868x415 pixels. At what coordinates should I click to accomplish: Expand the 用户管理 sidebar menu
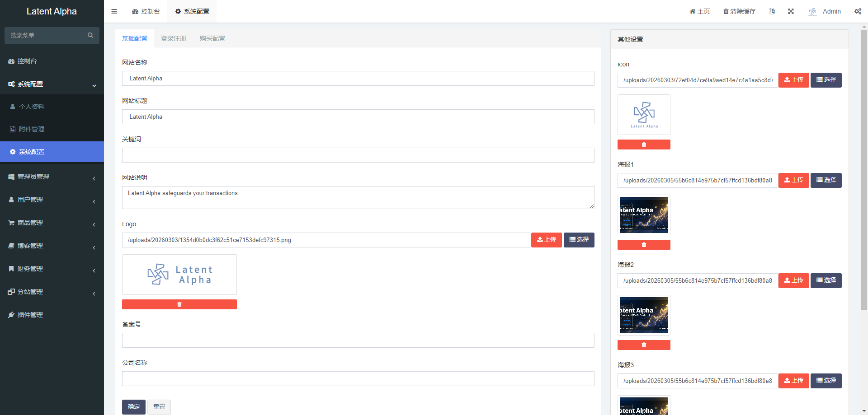click(52, 200)
